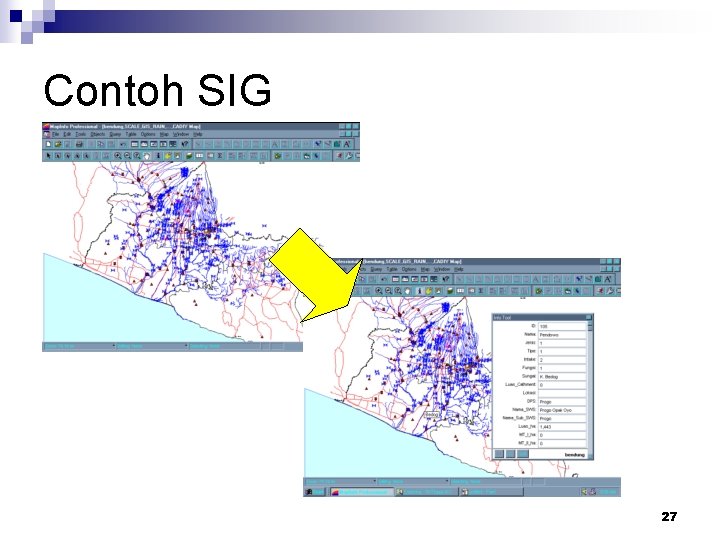
Task: Click speaker icon in system tray
Action: point(584,492)
